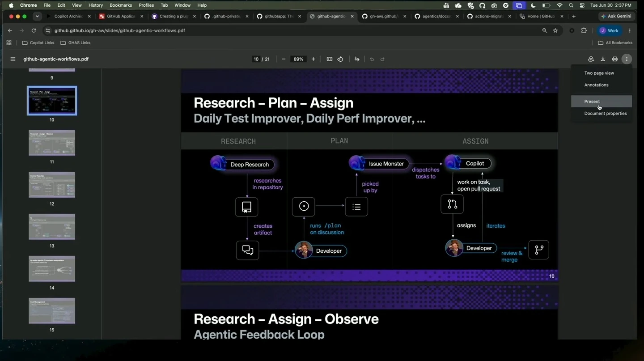644x361 pixels.
Task: Select slide 13 thumbnail
Action: [52, 227]
